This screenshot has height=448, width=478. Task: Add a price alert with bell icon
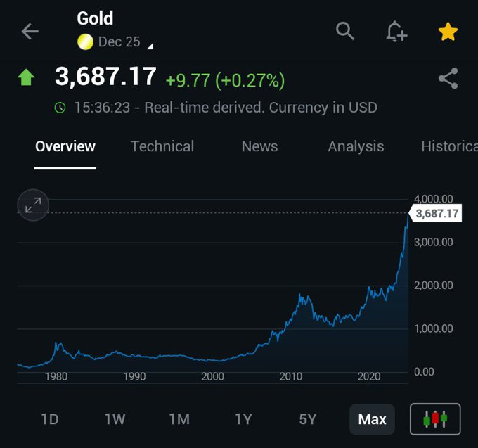(x=396, y=32)
